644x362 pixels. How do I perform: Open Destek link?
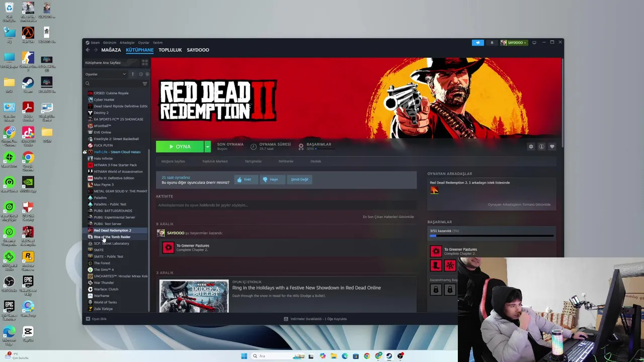coord(315,161)
